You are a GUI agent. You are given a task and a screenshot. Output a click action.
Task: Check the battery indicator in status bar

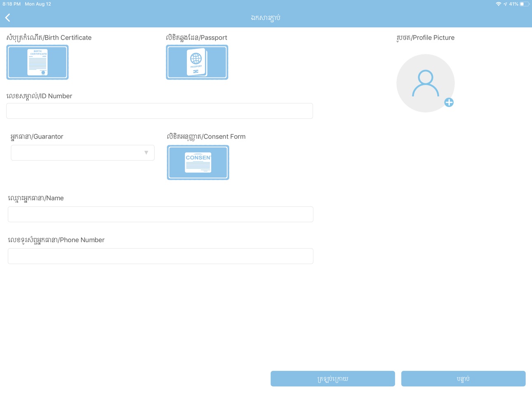coord(525,4)
